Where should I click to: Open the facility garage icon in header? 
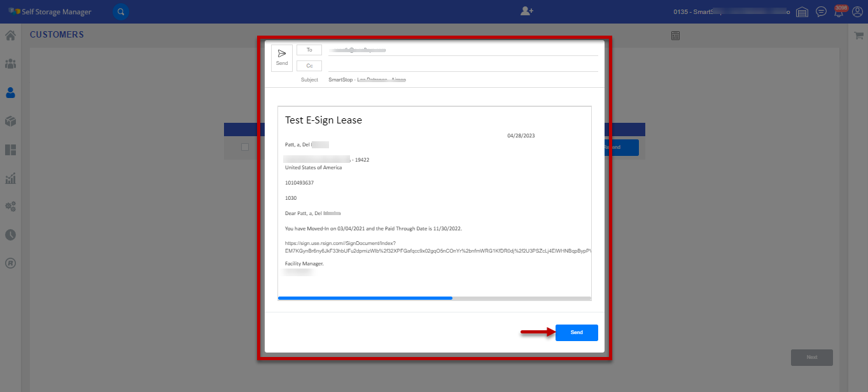pos(802,11)
